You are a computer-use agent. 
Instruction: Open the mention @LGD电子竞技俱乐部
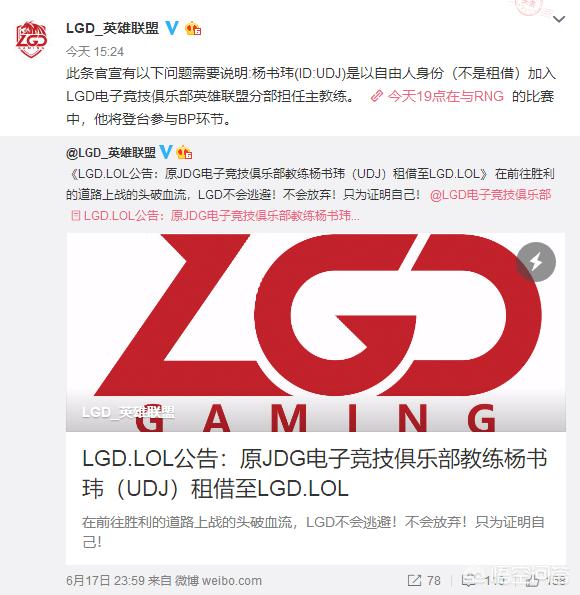[x=490, y=195]
